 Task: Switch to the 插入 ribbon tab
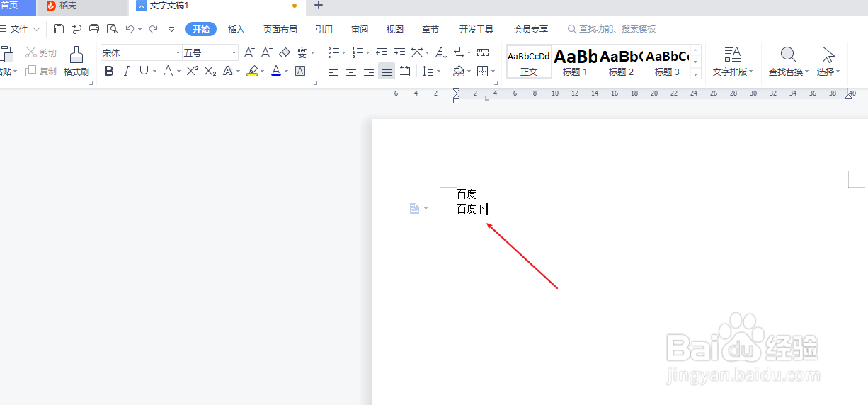pyautogui.click(x=236, y=29)
